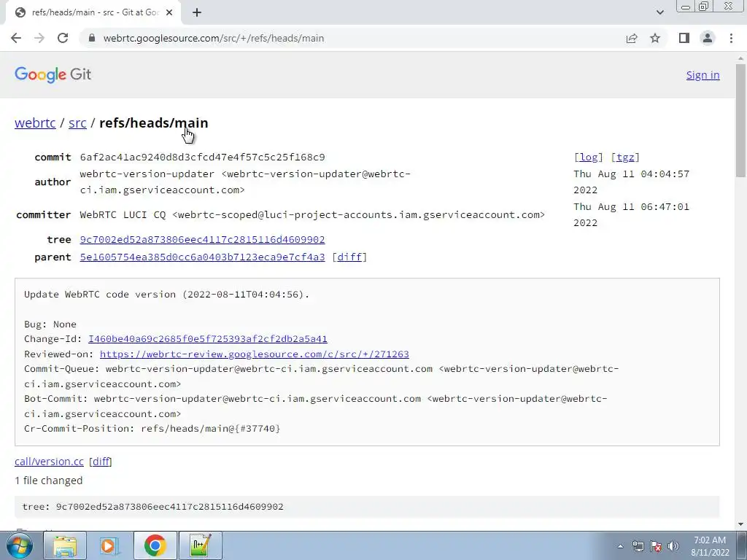Open the taskbar clock and date
The width and height of the screenshot is (747, 560).
[x=710, y=546]
